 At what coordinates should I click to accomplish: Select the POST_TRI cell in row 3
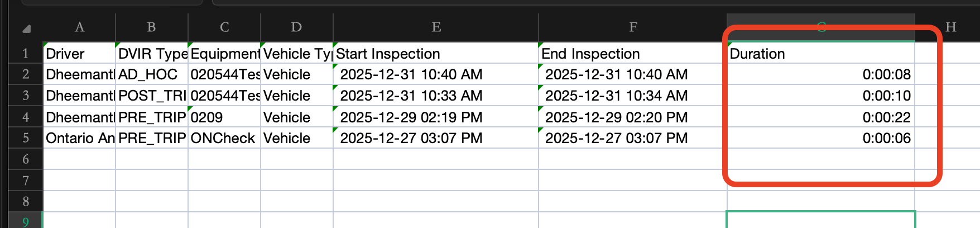pyautogui.click(x=152, y=96)
